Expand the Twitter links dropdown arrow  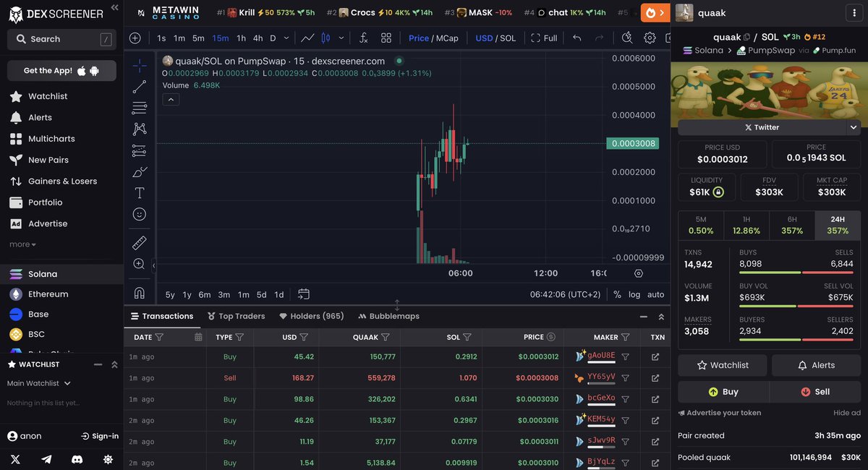(x=854, y=127)
